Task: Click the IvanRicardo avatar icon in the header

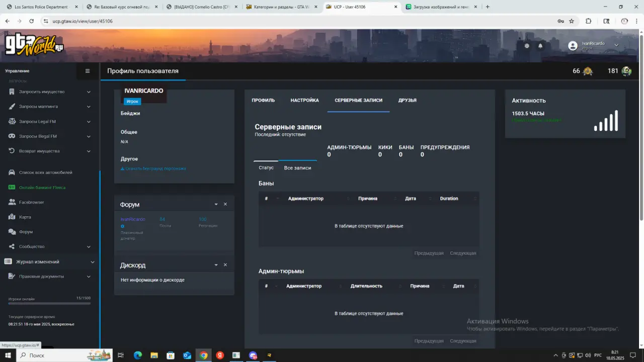Action: pos(573,46)
